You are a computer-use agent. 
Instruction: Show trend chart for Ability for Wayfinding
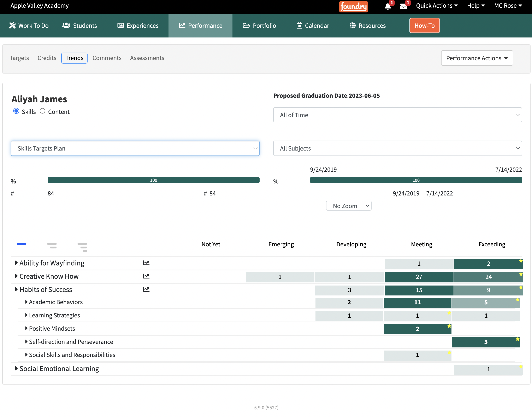pyautogui.click(x=146, y=263)
